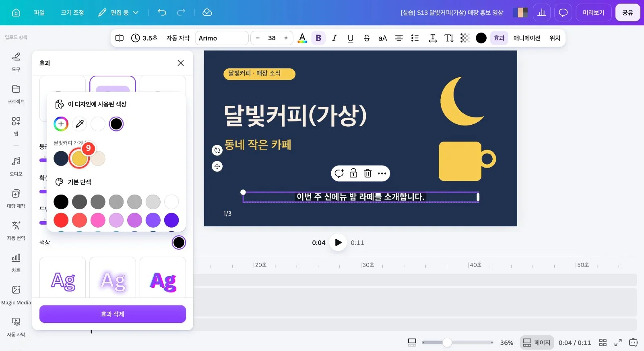Toggle italic formatting
Screen dimensions: 644x351
click(x=334, y=38)
